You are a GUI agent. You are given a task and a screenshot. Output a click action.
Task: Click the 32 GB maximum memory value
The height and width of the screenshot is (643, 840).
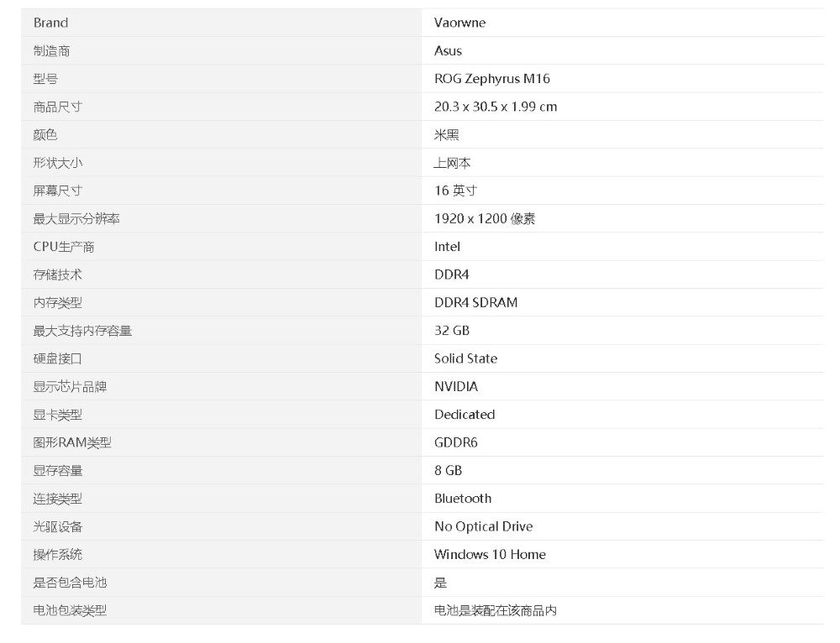pyautogui.click(x=451, y=331)
